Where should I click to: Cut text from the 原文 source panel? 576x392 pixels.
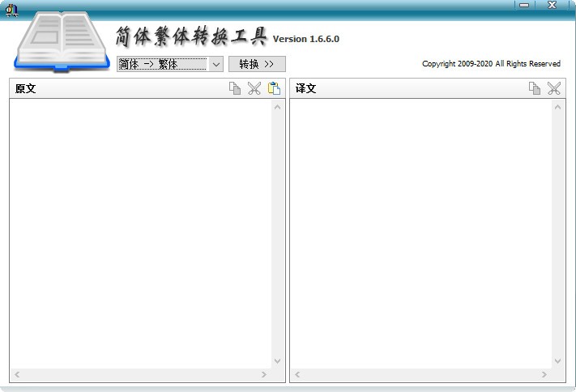254,88
